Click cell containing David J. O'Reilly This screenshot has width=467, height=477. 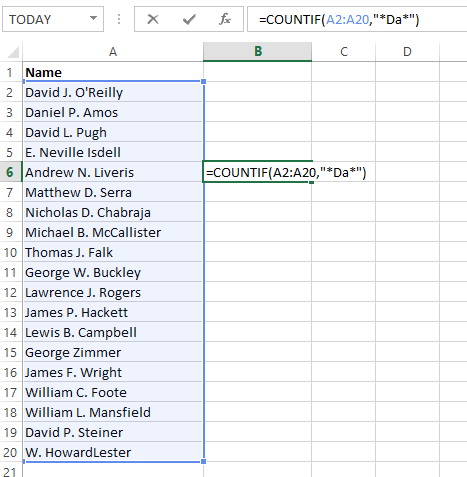pyautogui.click(x=113, y=92)
